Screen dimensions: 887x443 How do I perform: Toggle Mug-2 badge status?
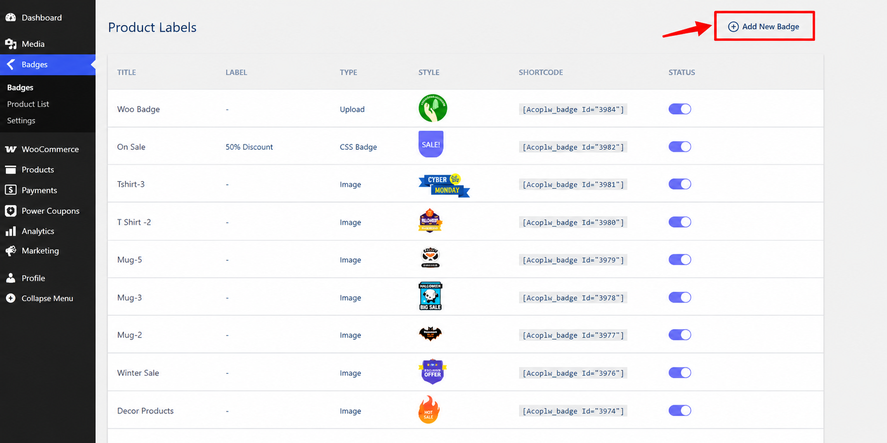click(x=680, y=335)
